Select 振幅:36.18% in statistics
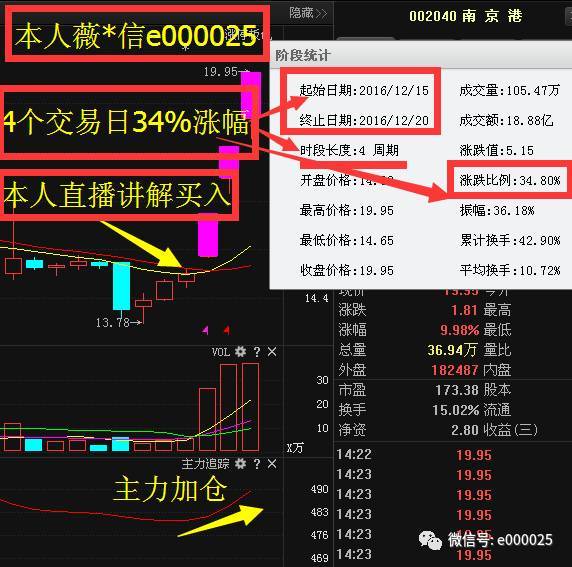This screenshot has width=572, height=567. [497, 210]
